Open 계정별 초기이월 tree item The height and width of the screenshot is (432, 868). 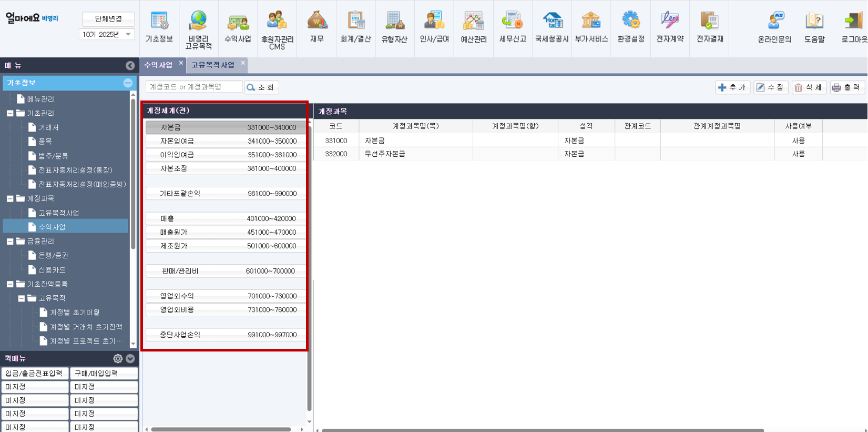[75, 312]
